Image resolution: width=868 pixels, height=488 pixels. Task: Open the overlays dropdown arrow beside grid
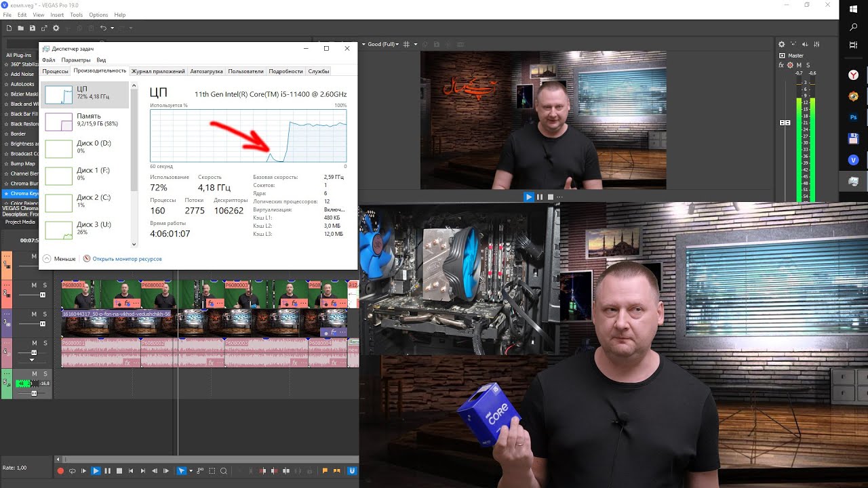(x=415, y=44)
